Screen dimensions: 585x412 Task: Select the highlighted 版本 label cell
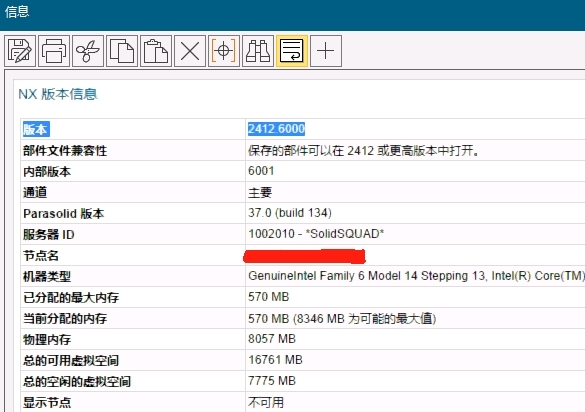click(x=36, y=129)
